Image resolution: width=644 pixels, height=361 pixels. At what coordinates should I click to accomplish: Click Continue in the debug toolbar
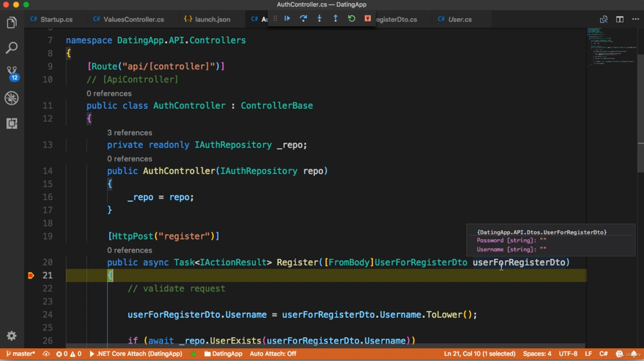pyautogui.click(x=287, y=19)
